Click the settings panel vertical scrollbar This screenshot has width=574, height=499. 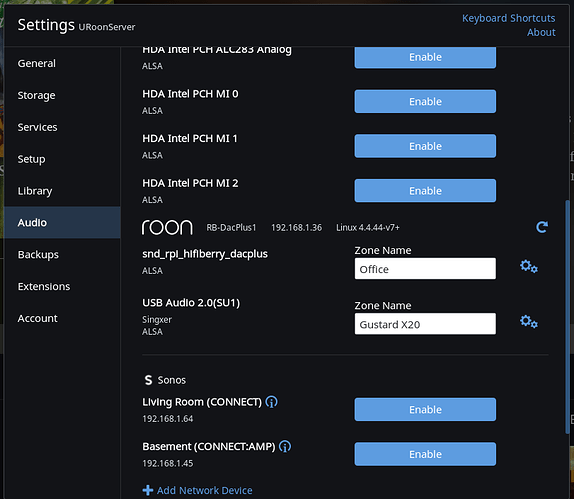567,317
